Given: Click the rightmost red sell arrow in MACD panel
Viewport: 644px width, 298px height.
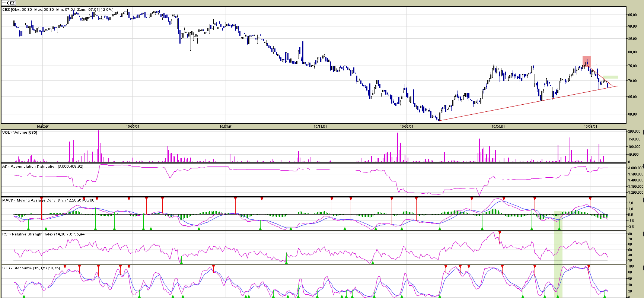Looking at the screenshot, I should tap(590, 199).
